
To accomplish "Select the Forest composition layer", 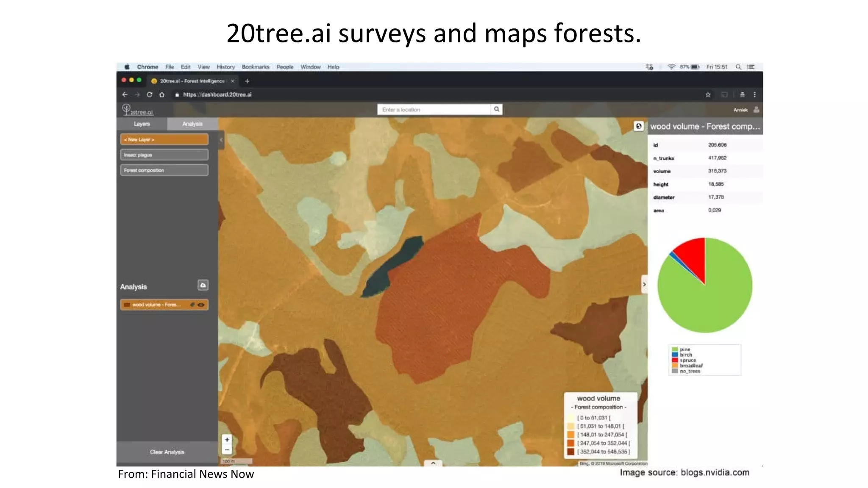I will (164, 170).
